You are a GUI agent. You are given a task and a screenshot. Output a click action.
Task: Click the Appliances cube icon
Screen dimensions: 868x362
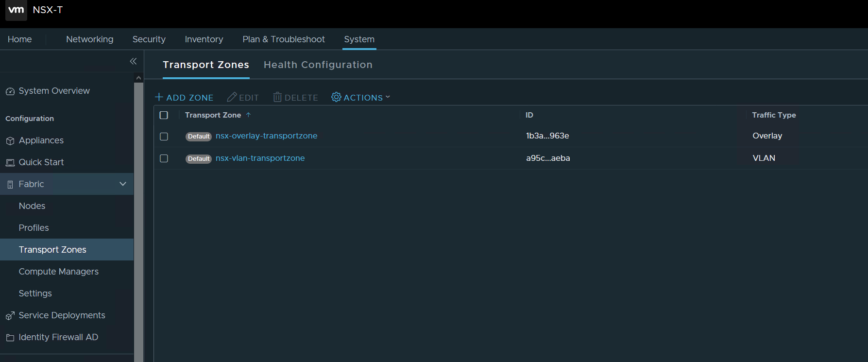[10, 141]
